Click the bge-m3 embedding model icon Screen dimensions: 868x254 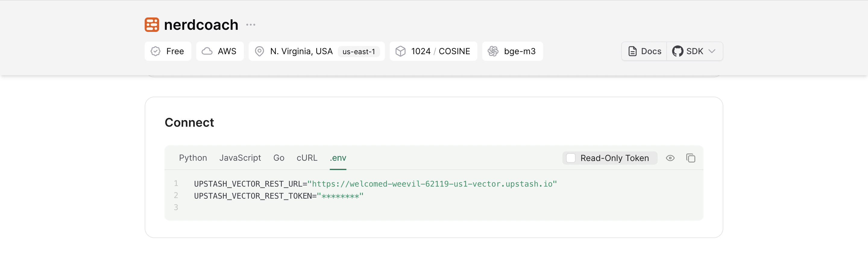(493, 51)
